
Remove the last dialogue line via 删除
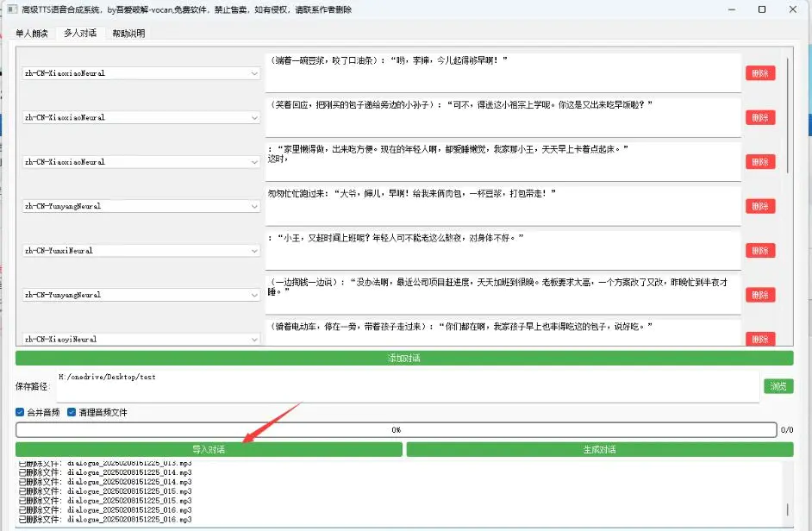coord(759,339)
